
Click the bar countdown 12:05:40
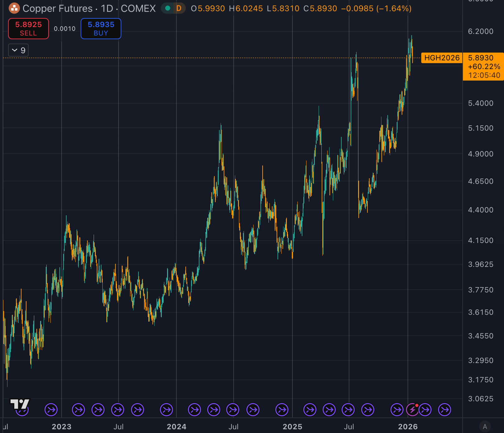click(484, 75)
